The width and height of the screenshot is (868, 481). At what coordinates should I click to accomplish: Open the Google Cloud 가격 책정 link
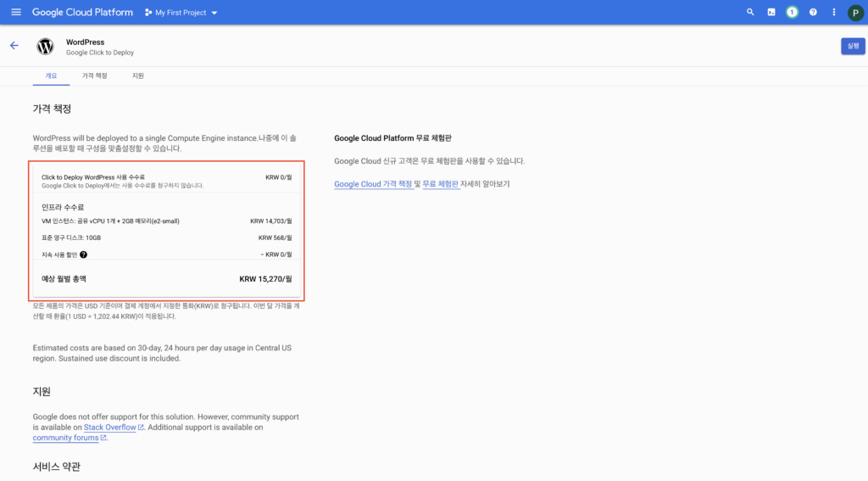click(x=373, y=184)
